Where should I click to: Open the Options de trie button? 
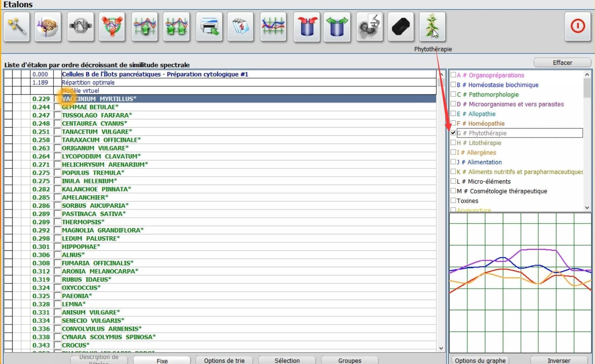point(224,360)
